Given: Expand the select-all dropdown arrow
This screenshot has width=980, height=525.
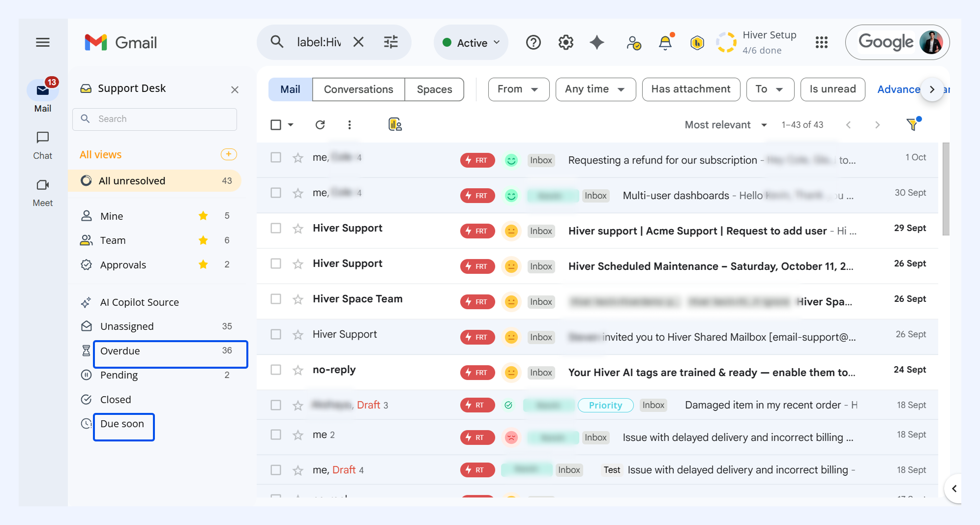Looking at the screenshot, I should click(x=291, y=125).
